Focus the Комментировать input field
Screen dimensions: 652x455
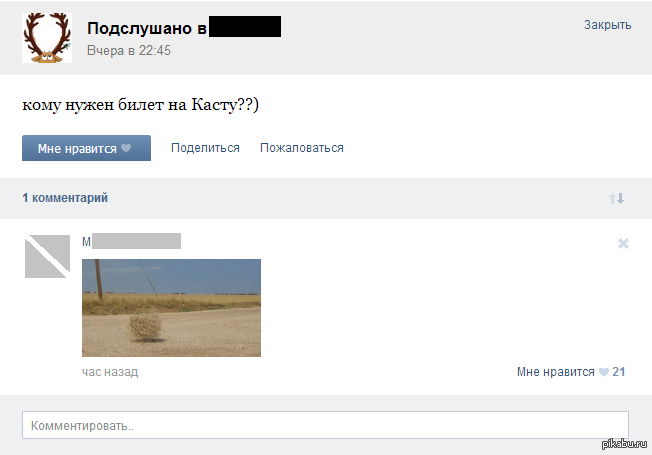325,425
